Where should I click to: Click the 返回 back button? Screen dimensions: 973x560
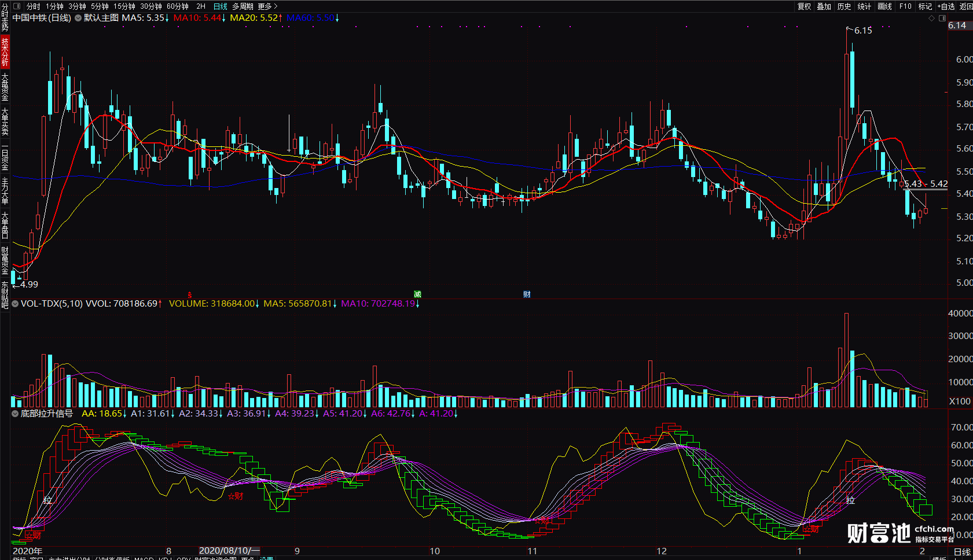966,6
